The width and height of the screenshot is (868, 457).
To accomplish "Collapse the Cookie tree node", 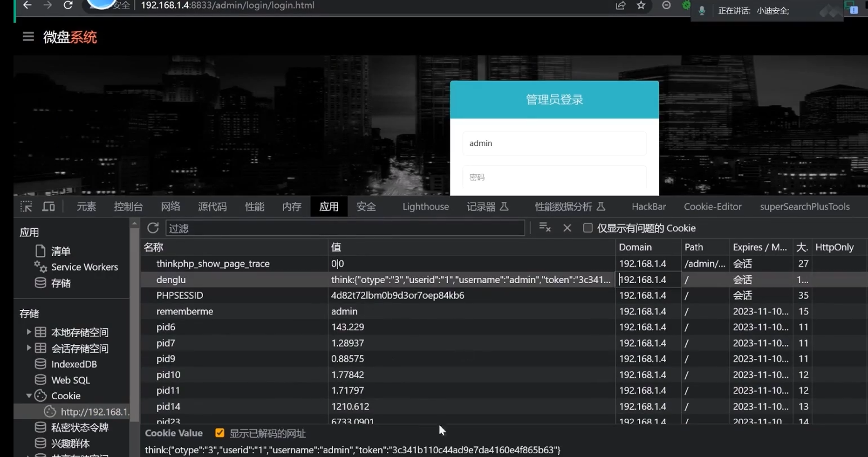I will 28,396.
